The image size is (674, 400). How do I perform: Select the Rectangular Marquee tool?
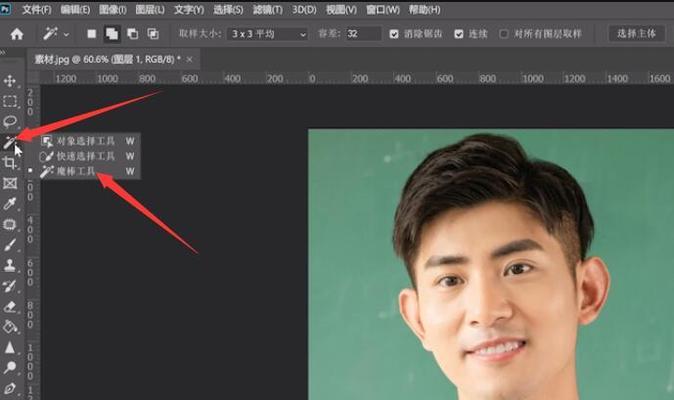tap(10, 101)
